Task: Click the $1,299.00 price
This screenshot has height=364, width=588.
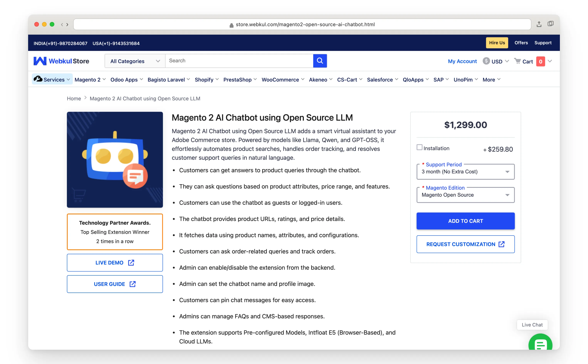Action: [465, 125]
